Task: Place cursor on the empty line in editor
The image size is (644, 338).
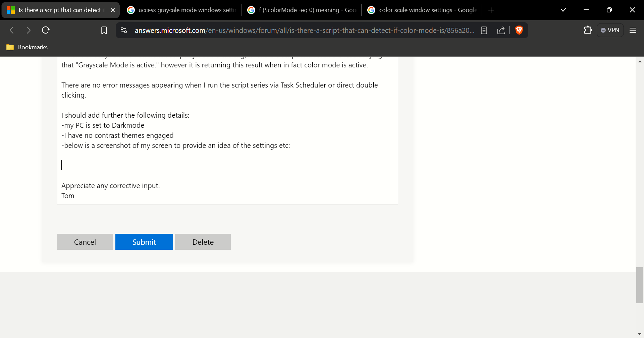Action: click(x=227, y=165)
